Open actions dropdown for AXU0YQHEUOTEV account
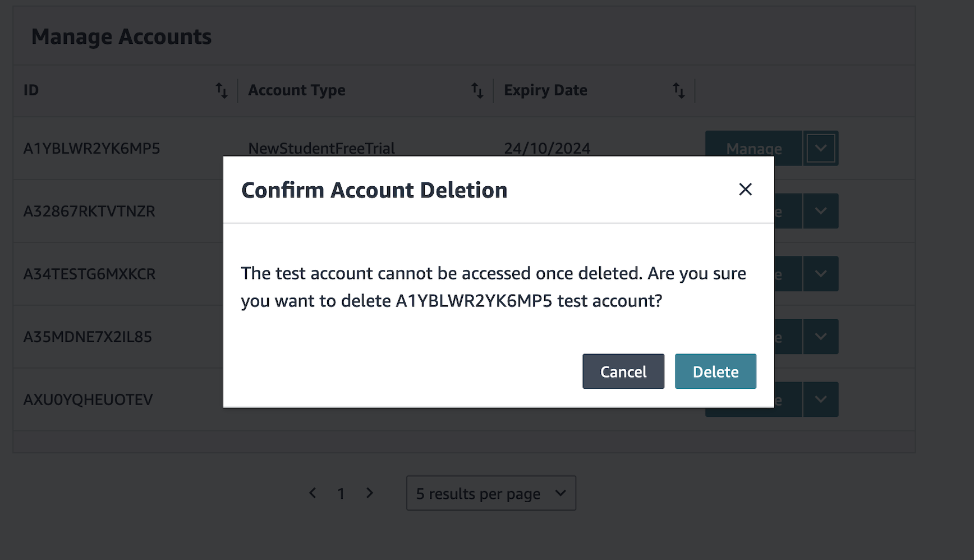This screenshot has height=560, width=974. [821, 399]
